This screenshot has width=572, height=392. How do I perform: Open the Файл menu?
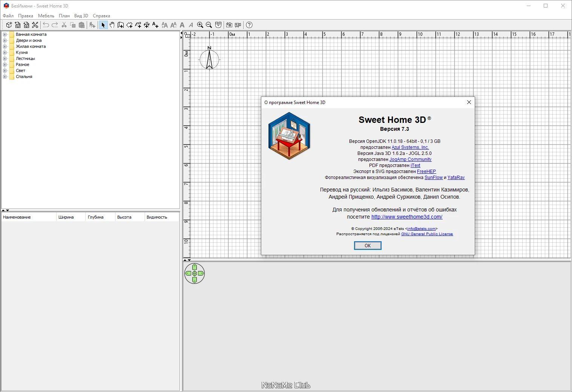point(8,16)
